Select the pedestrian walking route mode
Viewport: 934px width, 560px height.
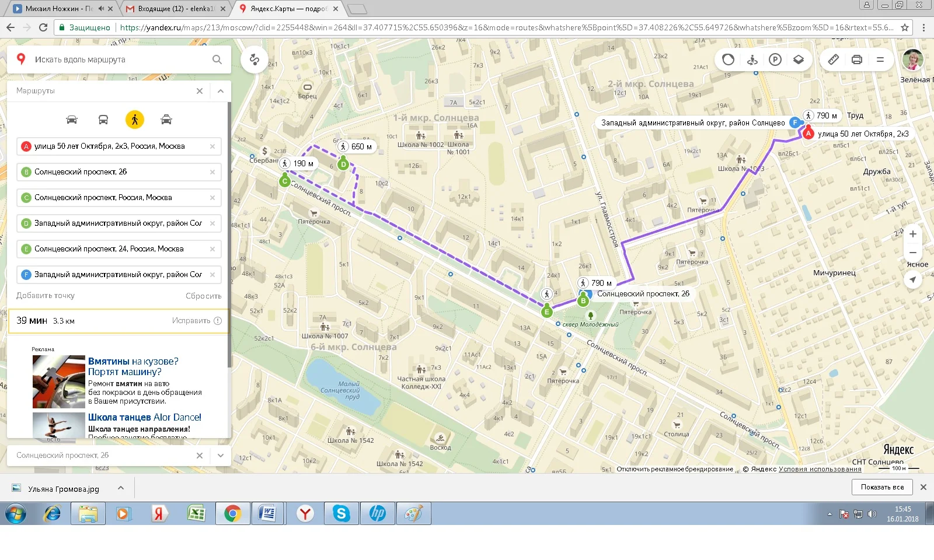coord(135,120)
